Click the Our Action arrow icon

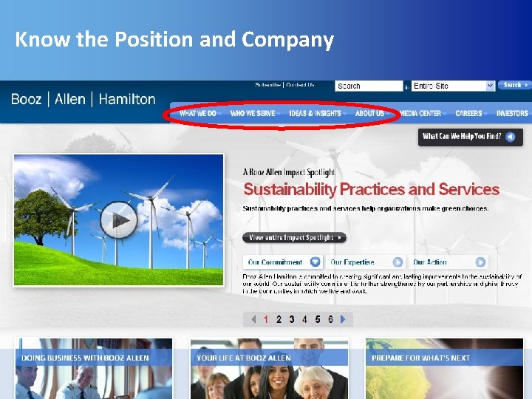[480, 262]
